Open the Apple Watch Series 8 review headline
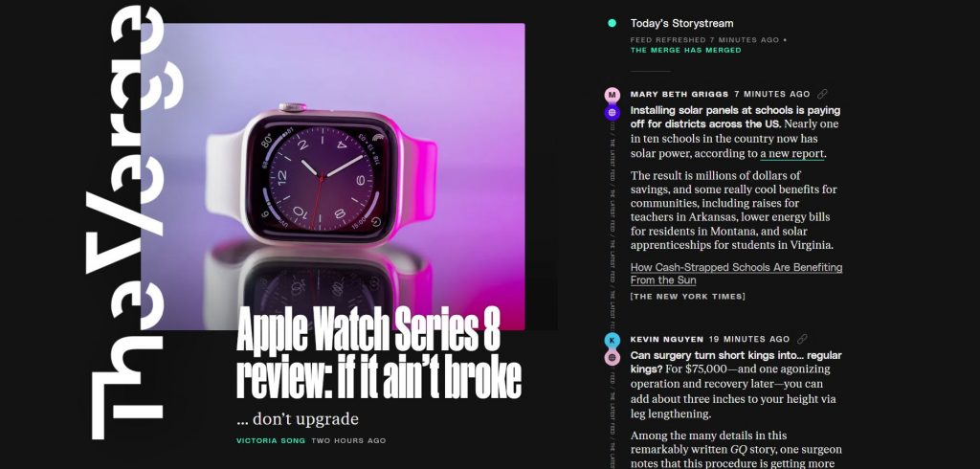This screenshot has height=469, width=980. tap(378, 355)
